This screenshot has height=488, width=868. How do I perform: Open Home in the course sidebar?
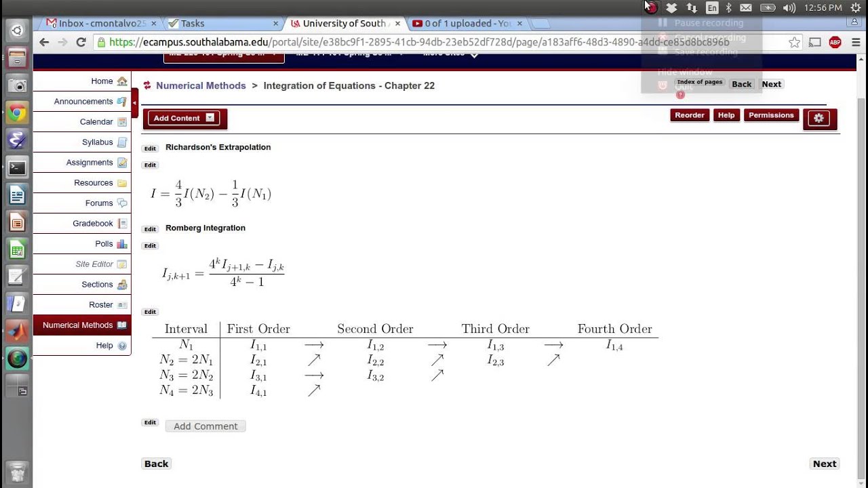(81, 81)
